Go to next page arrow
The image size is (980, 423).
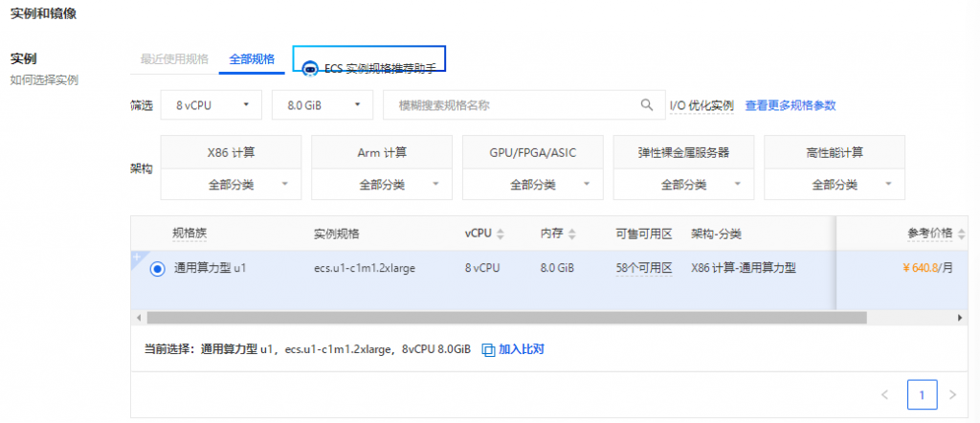coord(951,394)
